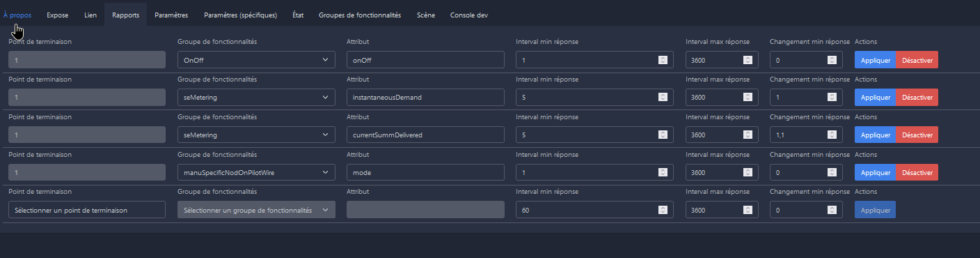Screen dimensions: 980x258
Task: Click the onOff row max interval stepper
Action: [x=748, y=60]
